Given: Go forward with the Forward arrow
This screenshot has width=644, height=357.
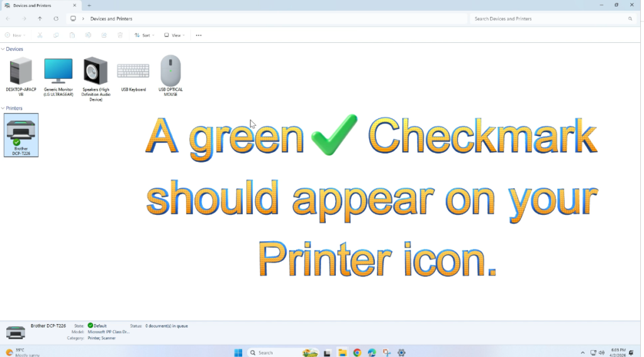Looking at the screenshot, I should 24,19.
